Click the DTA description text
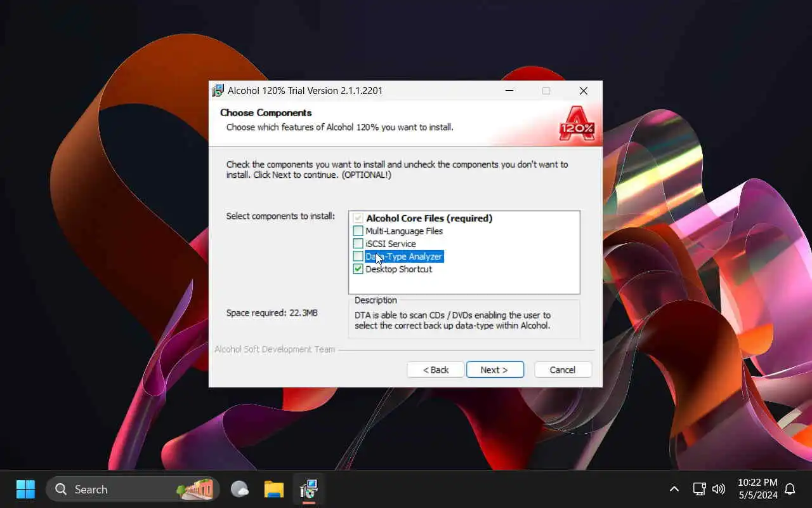812x508 pixels. click(452, 321)
